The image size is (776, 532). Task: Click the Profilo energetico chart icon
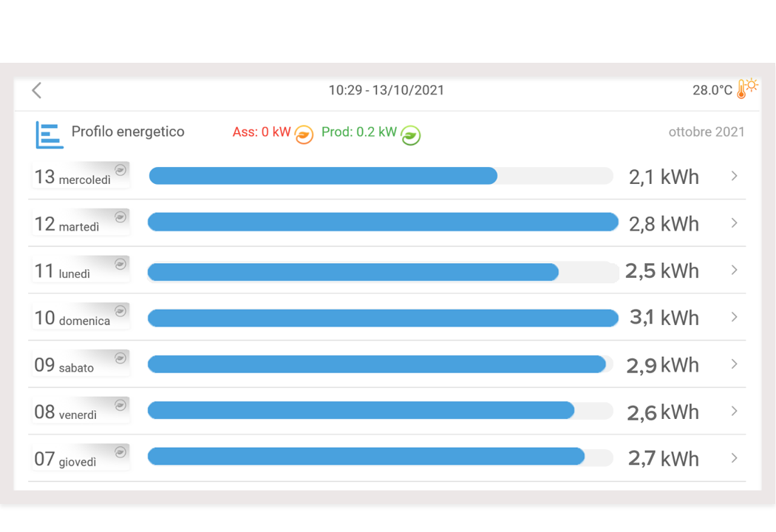pos(50,134)
